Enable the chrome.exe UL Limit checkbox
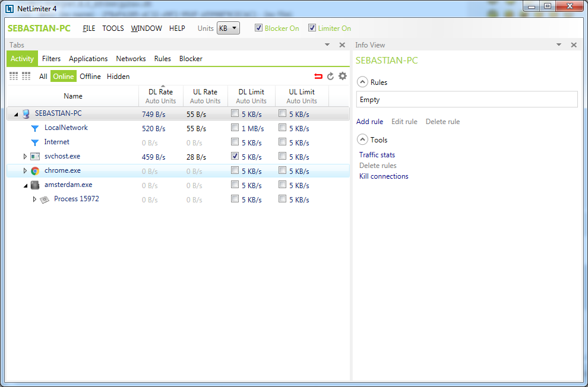The height and width of the screenshot is (387, 588). point(283,170)
